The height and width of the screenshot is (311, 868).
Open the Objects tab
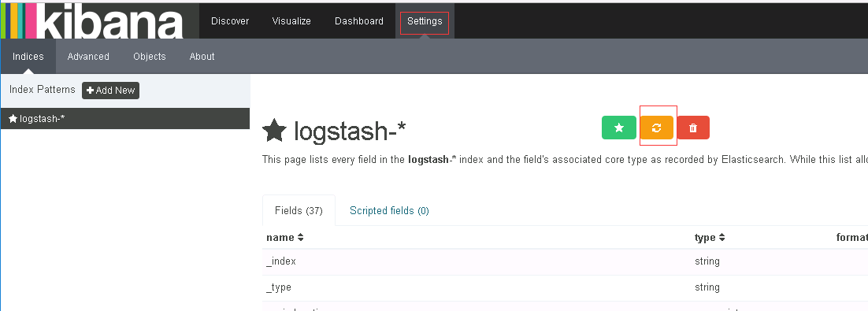[x=150, y=57]
